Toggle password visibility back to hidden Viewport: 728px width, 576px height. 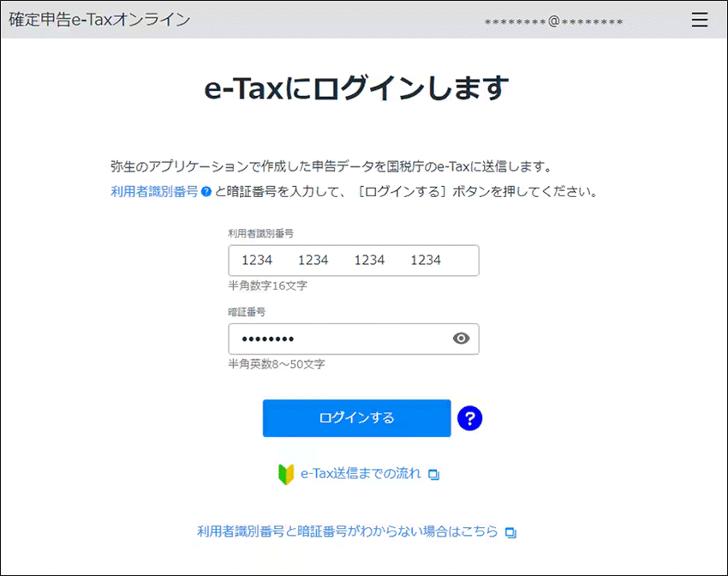coord(462,339)
